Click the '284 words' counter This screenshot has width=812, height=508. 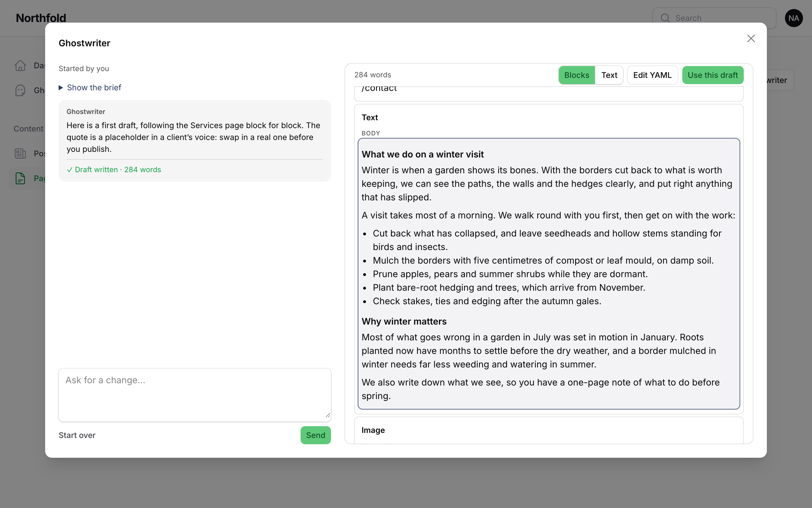372,75
